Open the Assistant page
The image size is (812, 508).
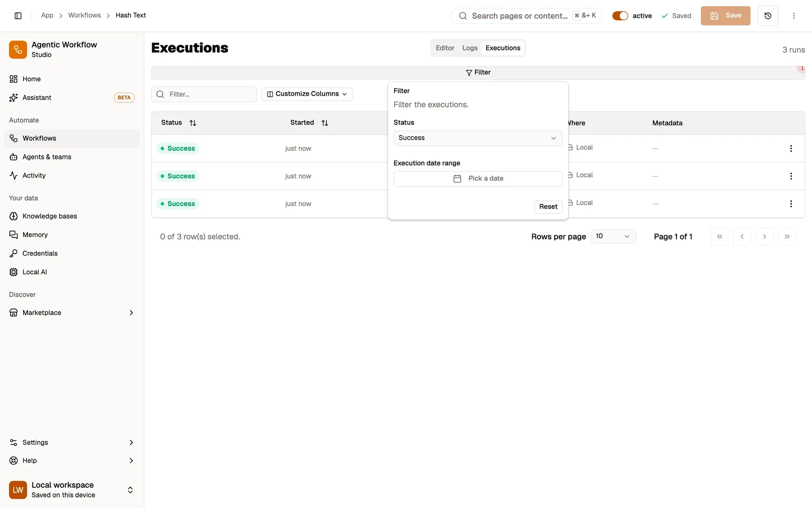(x=72, y=98)
